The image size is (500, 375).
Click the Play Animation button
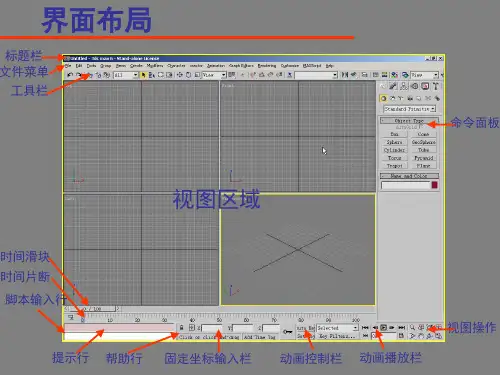[384, 328]
